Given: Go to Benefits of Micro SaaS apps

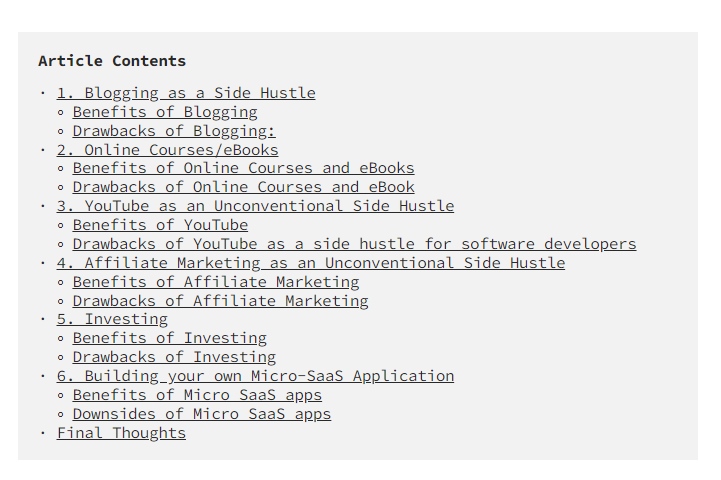Looking at the screenshot, I should 197,395.
